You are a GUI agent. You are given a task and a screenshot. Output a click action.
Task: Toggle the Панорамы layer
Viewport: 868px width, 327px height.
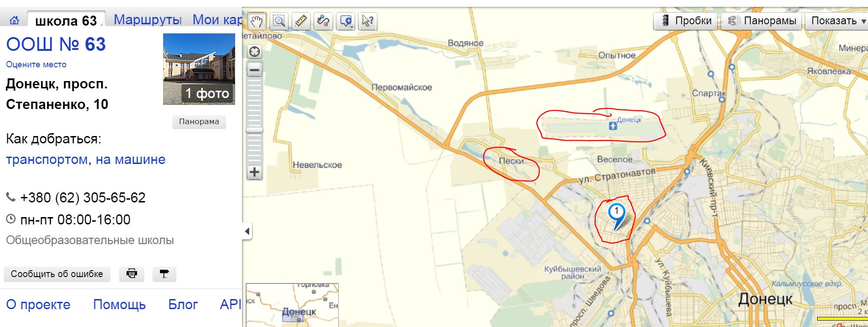click(762, 21)
